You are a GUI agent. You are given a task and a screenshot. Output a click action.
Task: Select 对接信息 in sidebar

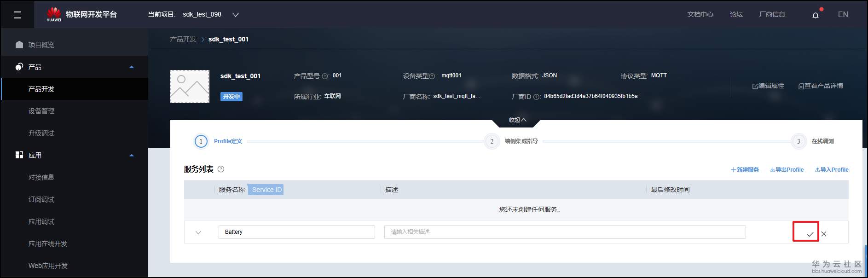[41, 177]
